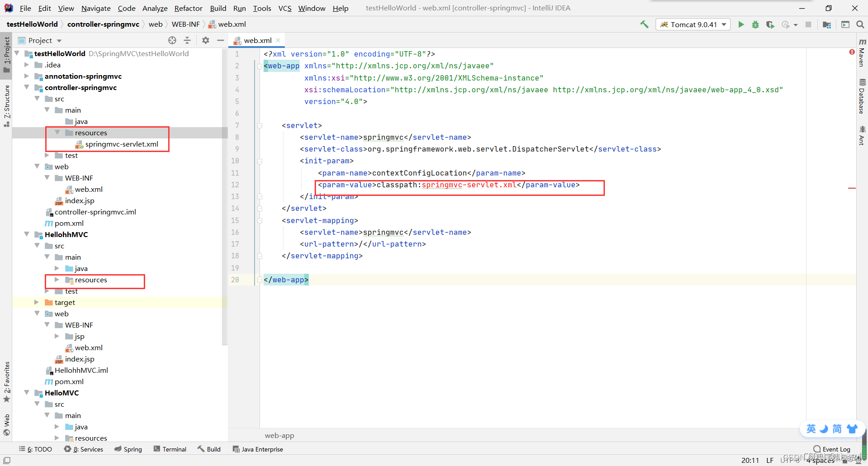Collapse the HelloMVC module
The image size is (868, 466).
[x=27, y=393]
